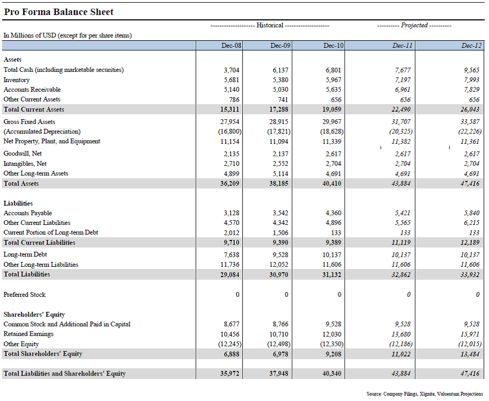Select the Dec-09 column header
Viewport: 489px width, 401px height.
(280, 46)
